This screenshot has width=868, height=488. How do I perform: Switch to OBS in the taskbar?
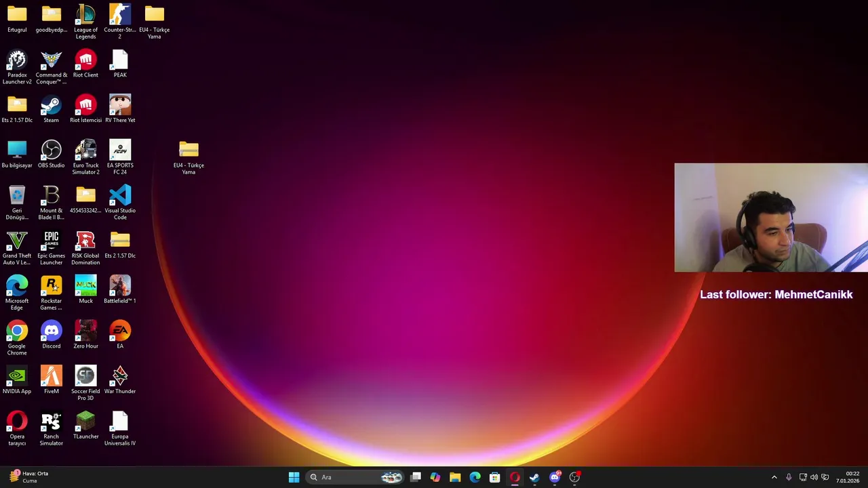(x=574, y=477)
